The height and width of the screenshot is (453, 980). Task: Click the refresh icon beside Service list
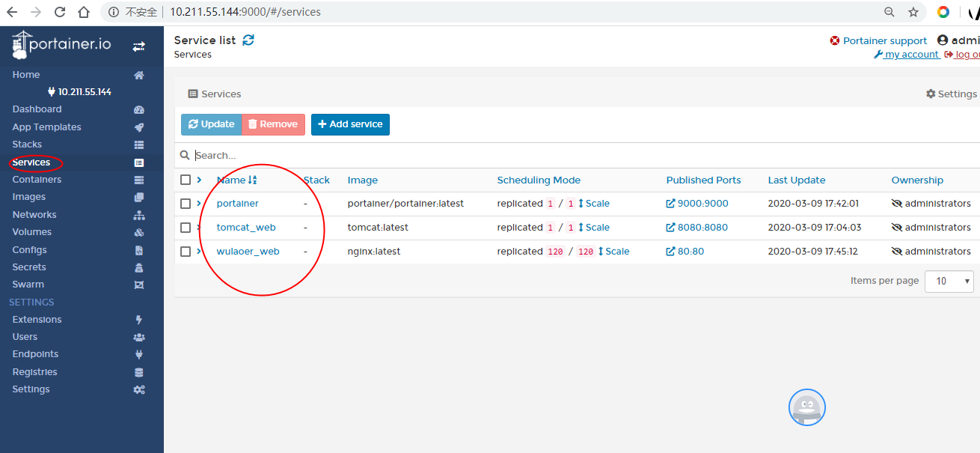click(x=248, y=40)
